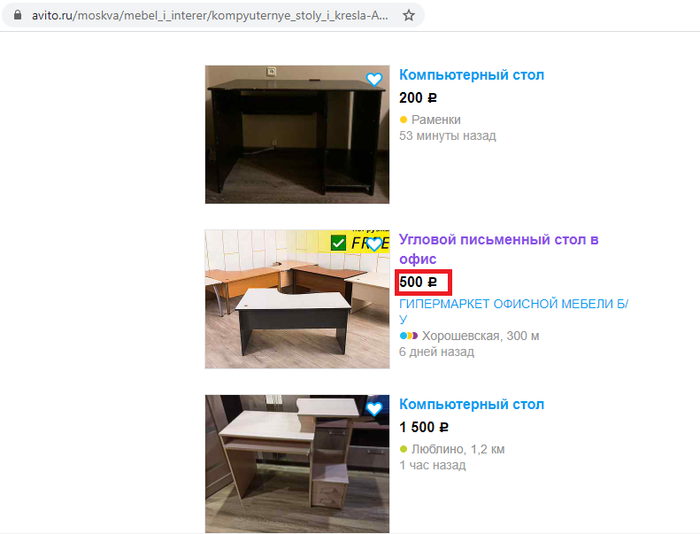Click the avito.ru address bar URL
700x534 pixels.
click(210, 16)
